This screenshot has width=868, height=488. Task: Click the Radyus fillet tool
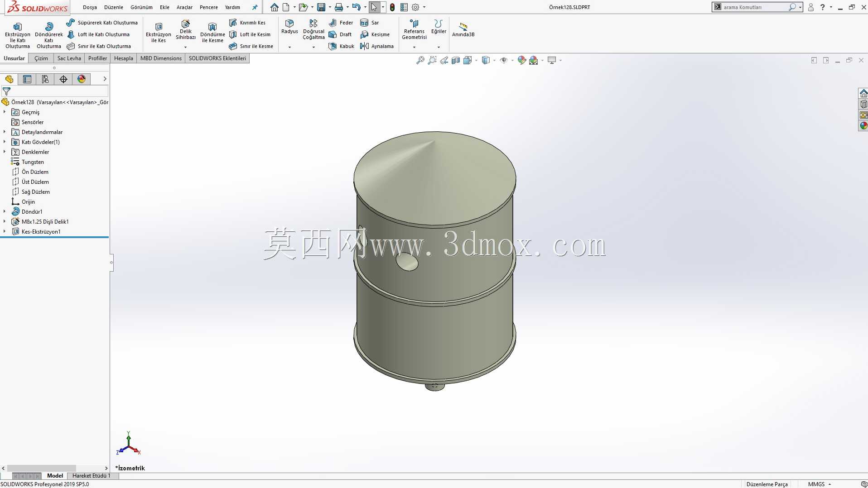point(289,27)
